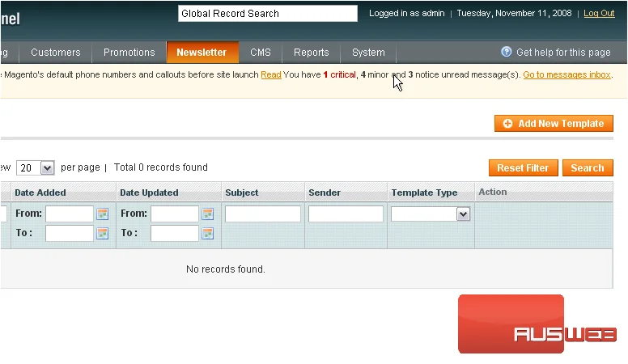Open the Promotions menu
Viewport: 628px width, 364px height.
[x=129, y=53]
